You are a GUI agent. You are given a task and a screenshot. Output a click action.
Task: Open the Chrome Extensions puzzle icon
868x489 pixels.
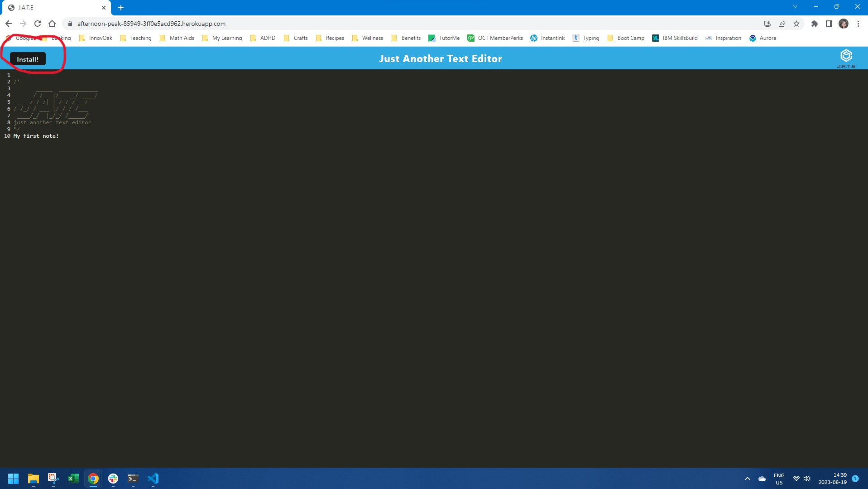(x=815, y=23)
